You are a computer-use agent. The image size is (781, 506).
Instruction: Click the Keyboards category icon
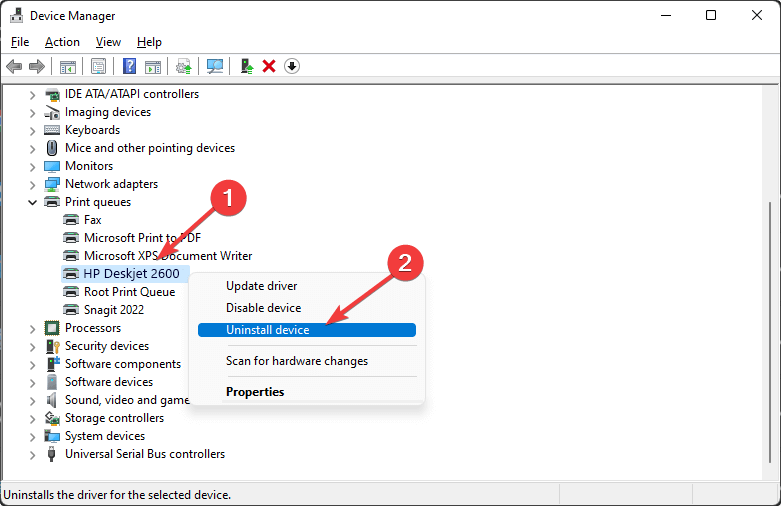pos(52,130)
